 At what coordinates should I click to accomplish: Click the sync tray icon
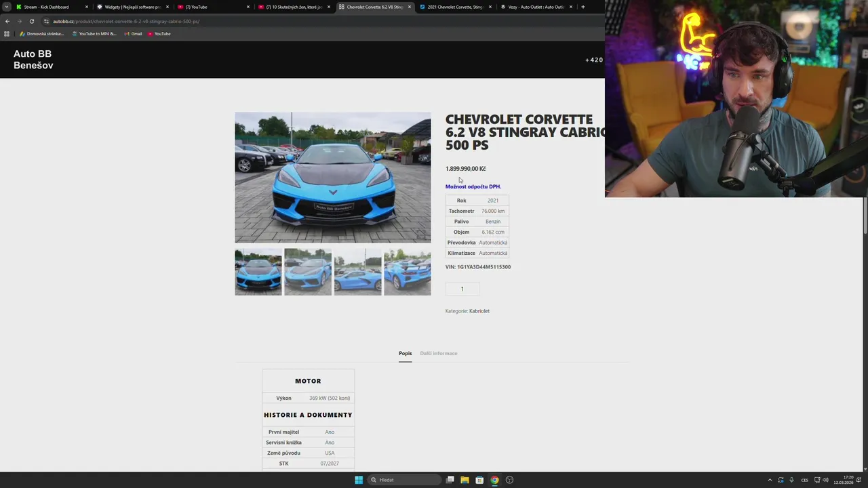point(781,480)
